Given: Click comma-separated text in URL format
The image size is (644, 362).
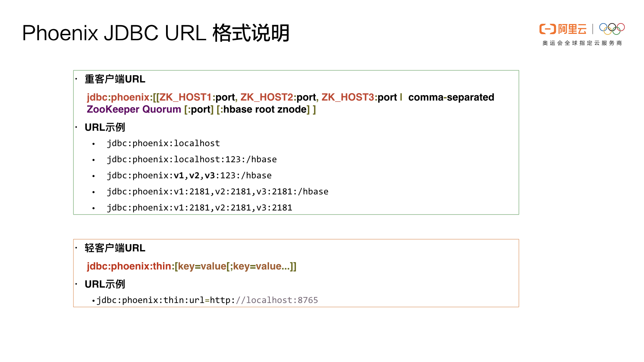Looking at the screenshot, I should coord(451,97).
